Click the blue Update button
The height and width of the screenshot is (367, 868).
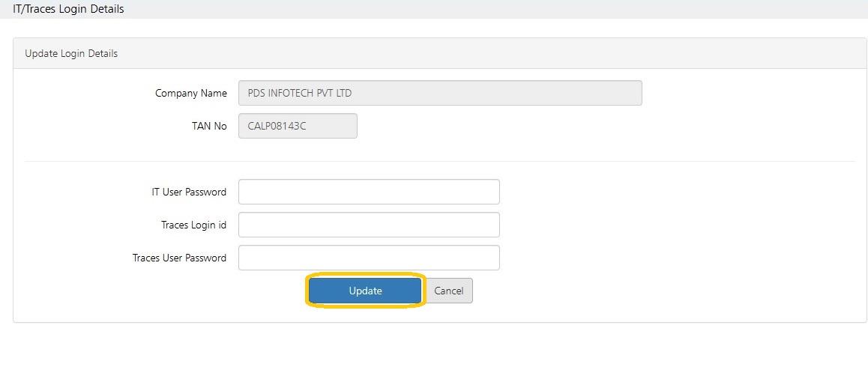pos(365,291)
